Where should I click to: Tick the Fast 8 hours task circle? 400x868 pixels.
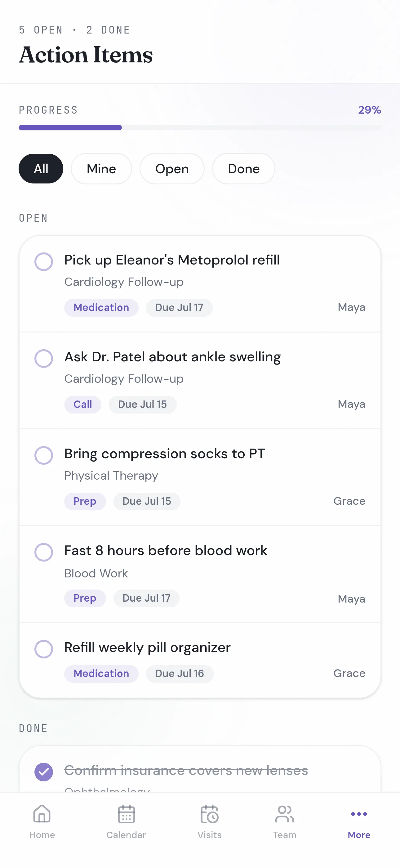click(x=44, y=552)
